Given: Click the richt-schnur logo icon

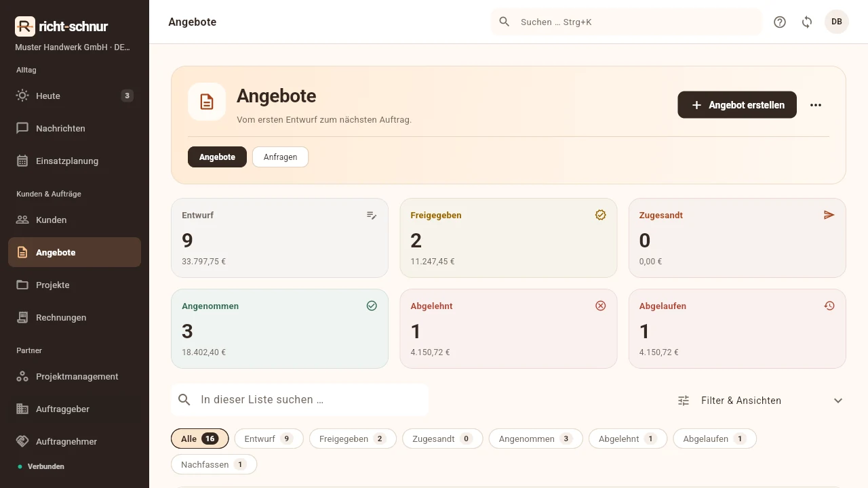Looking at the screenshot, I should point(25,26).
